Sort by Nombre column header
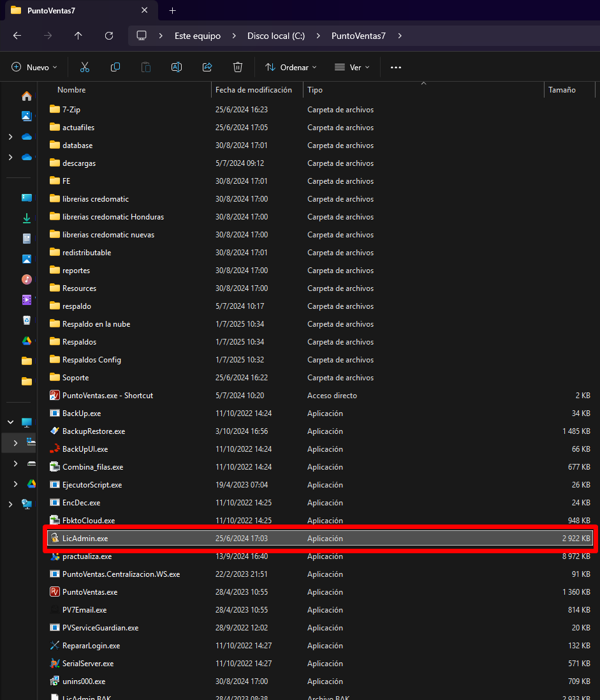Image resolution: width=600 pixels, height=700 pixels. tap(71, 90)
